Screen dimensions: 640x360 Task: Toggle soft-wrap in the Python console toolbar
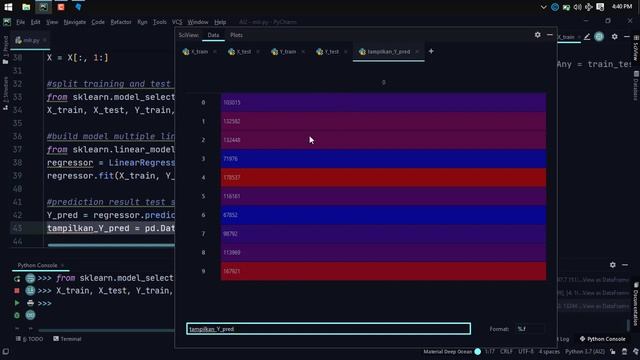coord(30,279)
